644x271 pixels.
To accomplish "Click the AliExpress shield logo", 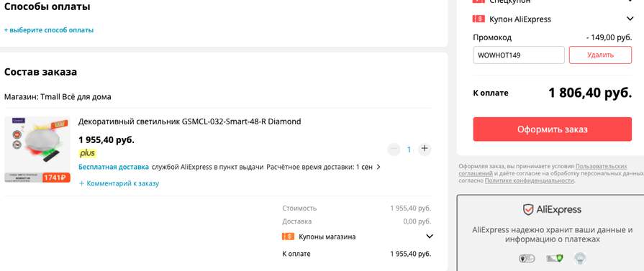I will click(528, 210).
